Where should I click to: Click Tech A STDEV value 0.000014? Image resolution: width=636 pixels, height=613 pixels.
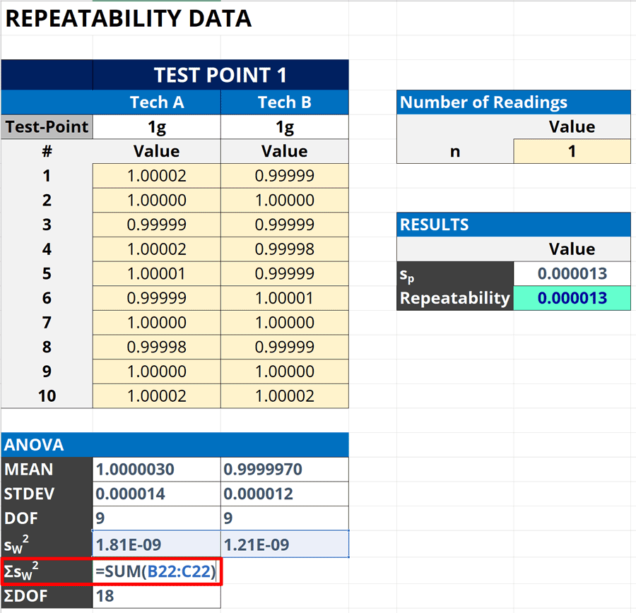coord(157,494)
